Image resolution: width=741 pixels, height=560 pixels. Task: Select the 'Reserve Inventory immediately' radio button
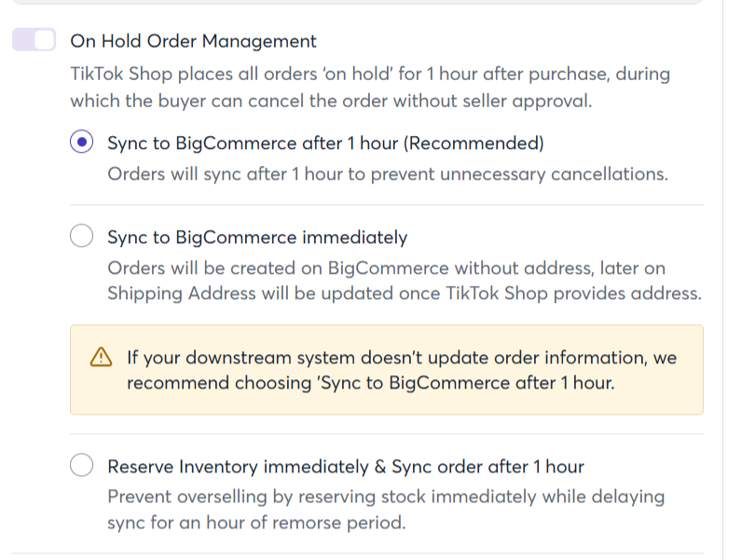pos(82,465)
